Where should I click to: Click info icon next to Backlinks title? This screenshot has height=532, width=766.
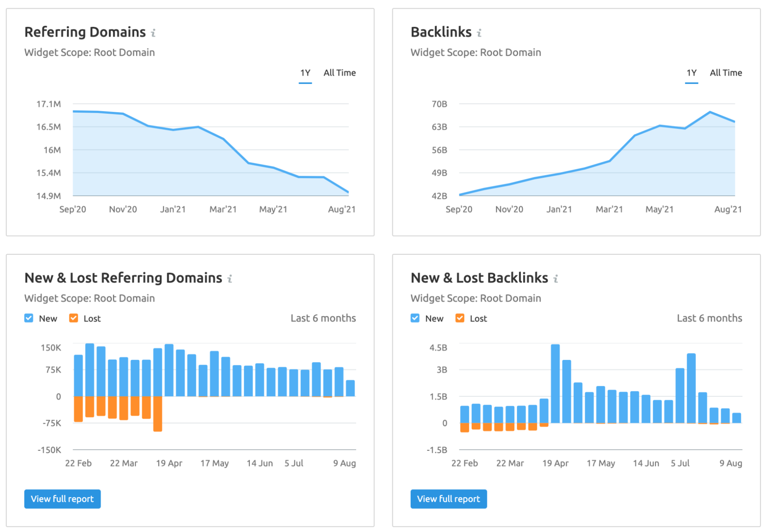tap(479, 33)
